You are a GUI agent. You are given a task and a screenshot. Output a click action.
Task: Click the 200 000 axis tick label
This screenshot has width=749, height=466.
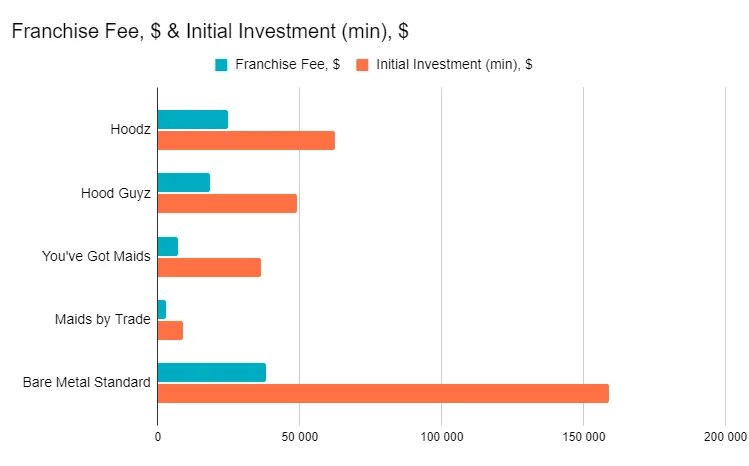724,437
